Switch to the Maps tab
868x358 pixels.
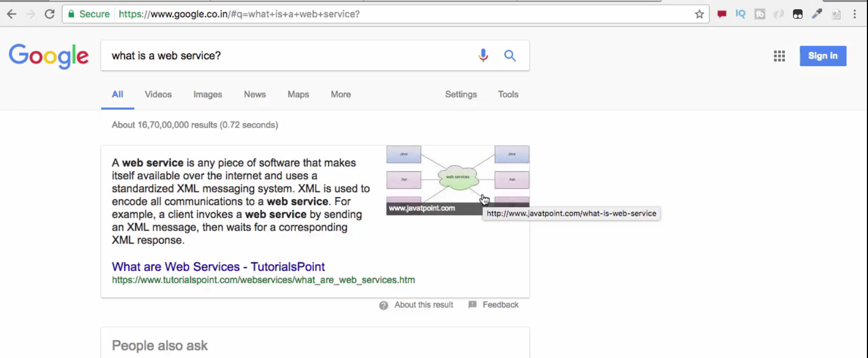(x=298, y=94)
